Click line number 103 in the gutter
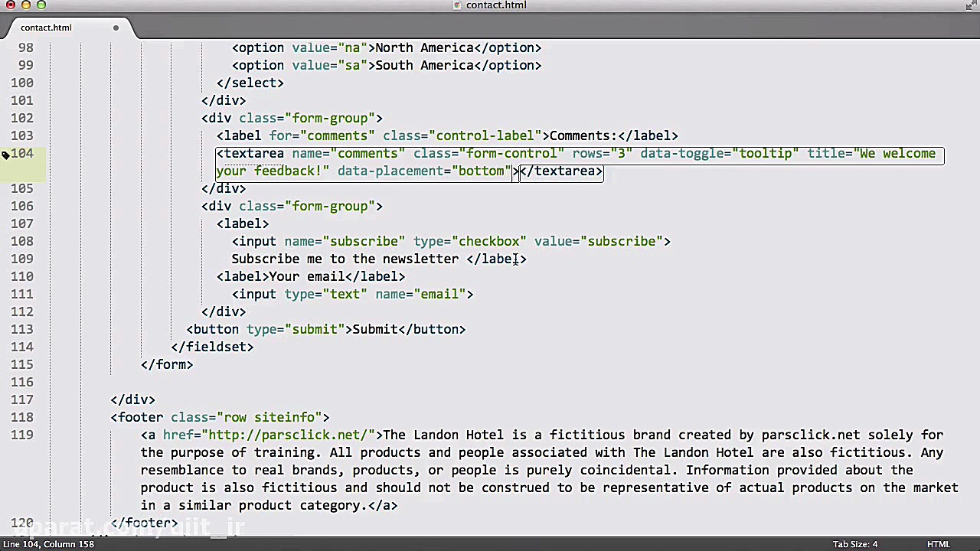Image resolution: width=980 pixels, height=551 pixels. point(22,135)
